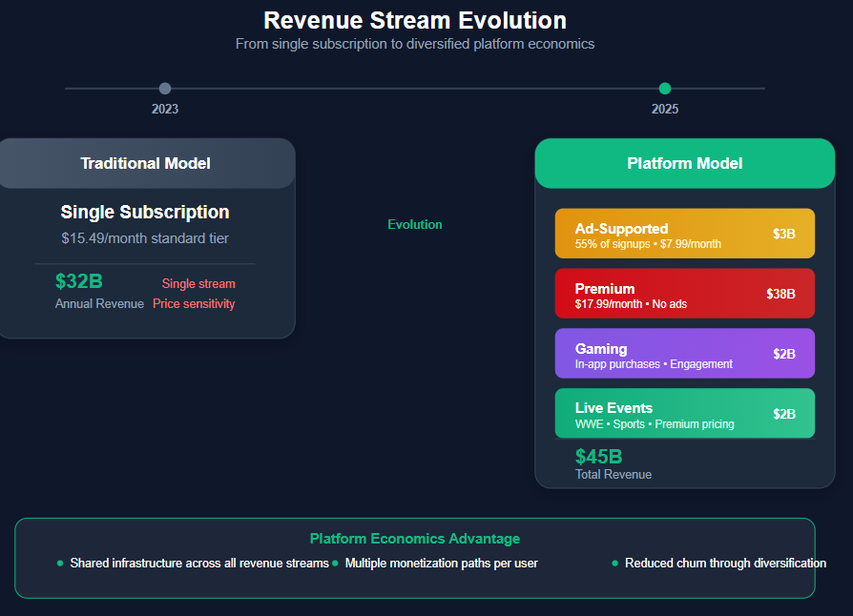Click bullet beside Shared infrastructure text
Image resolution: width=853 pixels, height=616 pixels.
coord(60,564)
